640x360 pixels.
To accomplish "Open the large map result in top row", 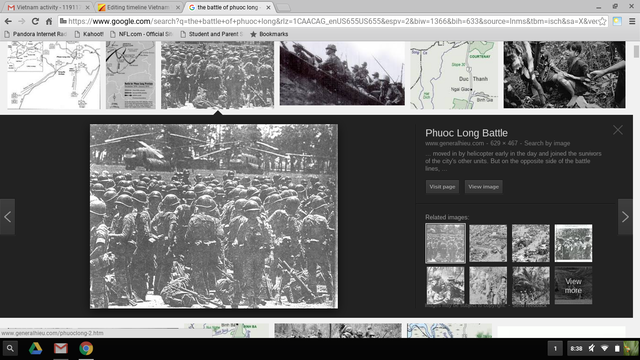I will [x=53, y=75].
